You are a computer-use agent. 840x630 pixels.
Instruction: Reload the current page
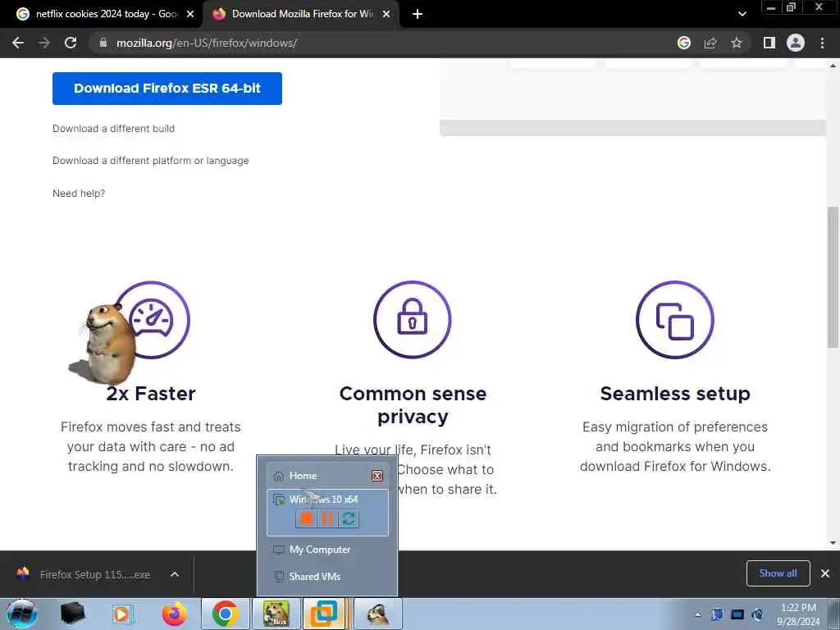[x=71, y=43]
